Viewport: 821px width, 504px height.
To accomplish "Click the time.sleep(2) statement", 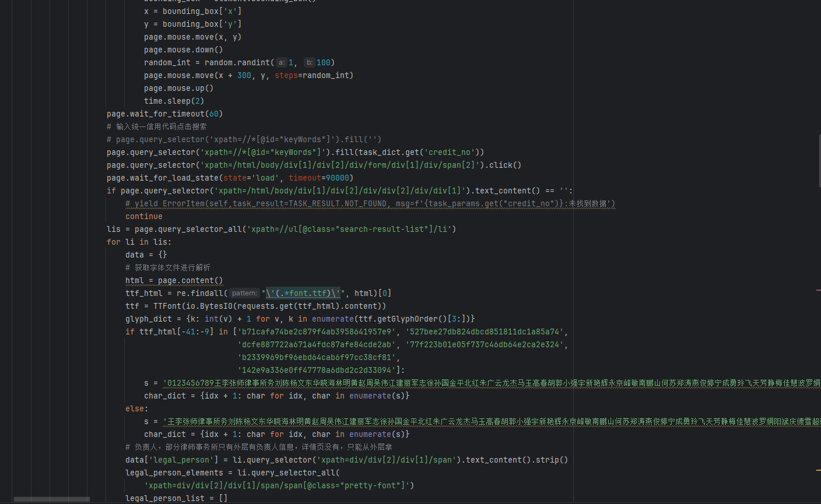I will click(x=174, y=101).
